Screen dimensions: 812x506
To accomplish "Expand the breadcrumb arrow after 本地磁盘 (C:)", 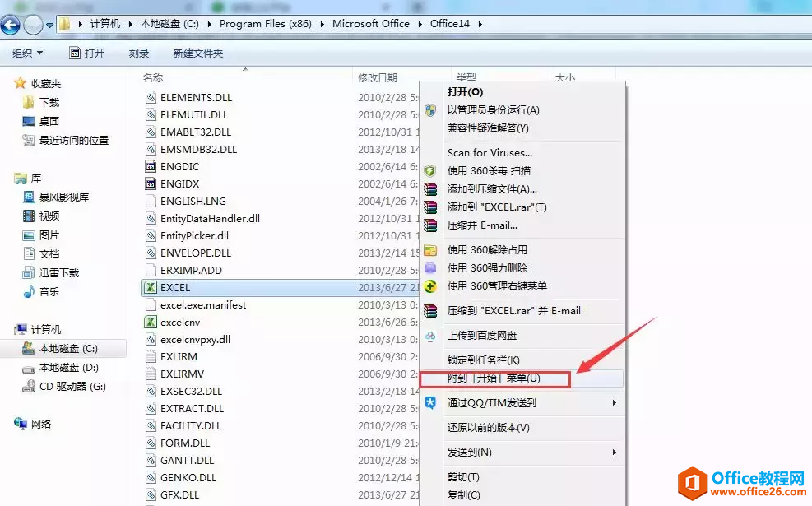I will (209, 24).
